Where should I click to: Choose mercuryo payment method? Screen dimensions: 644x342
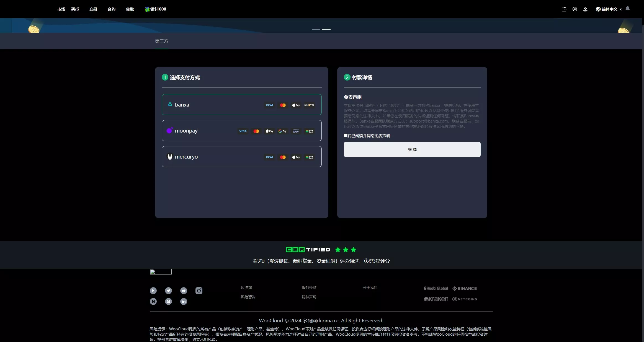[x=241, y=157]
